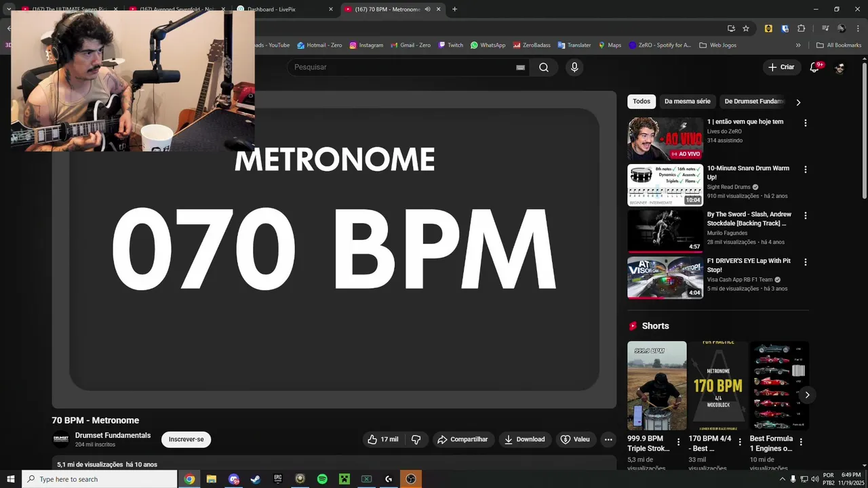Open the Chrome profile avatar in toolbar

(x=842, y=28)
